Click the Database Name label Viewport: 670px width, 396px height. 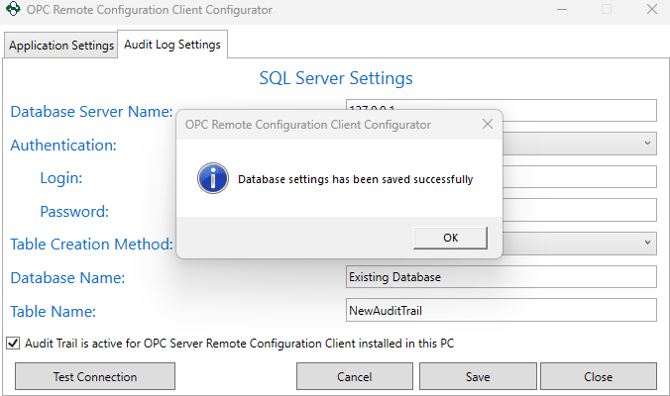point(68,278)
